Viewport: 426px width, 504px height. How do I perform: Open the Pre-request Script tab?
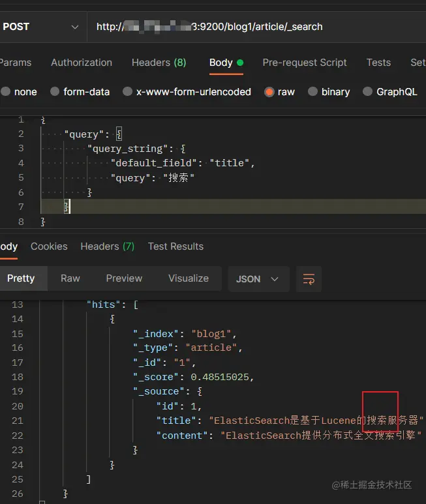(x=305, y=63)
